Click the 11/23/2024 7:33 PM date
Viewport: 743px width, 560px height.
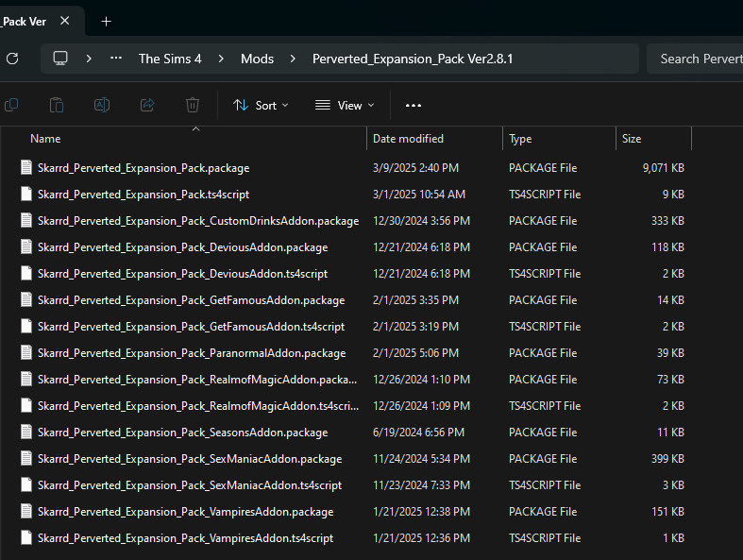pyautogui.click(x=421, y=485)
